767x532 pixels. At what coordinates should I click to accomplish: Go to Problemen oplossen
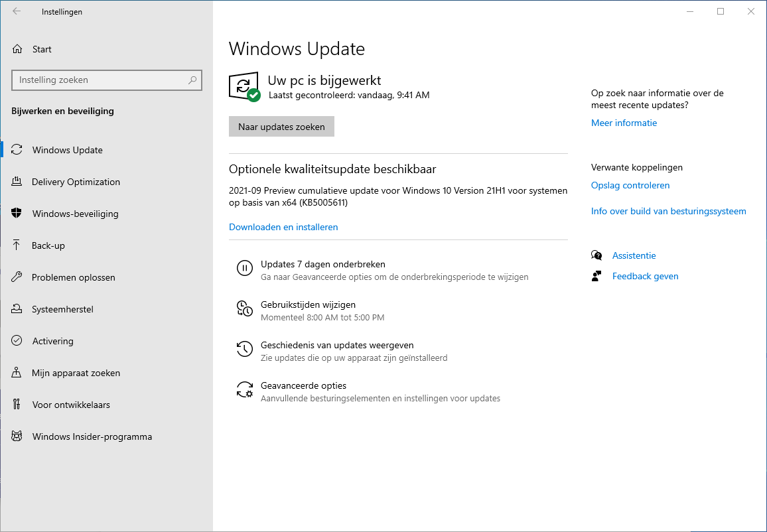73,277
